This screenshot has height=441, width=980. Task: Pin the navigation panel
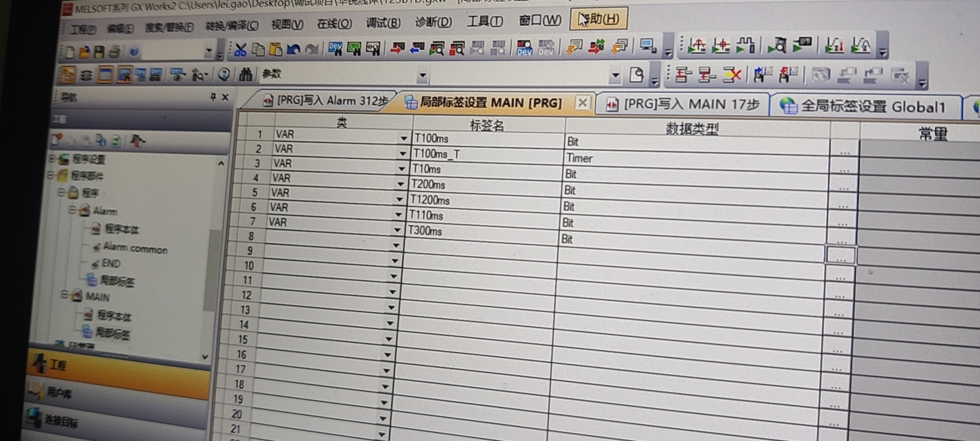(213, 97)
